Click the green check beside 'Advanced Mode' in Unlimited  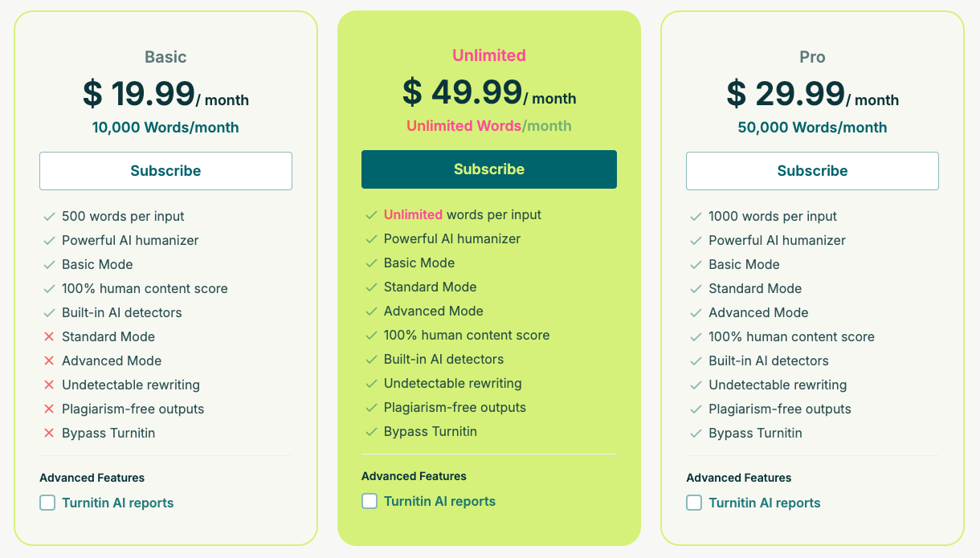pyautogui.click(x=371, y=311)
